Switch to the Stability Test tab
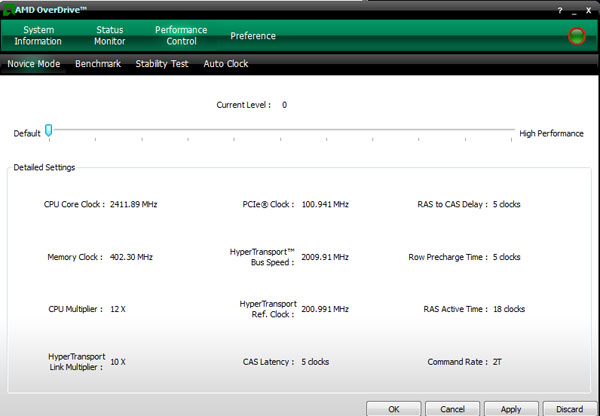 point(162,64)
